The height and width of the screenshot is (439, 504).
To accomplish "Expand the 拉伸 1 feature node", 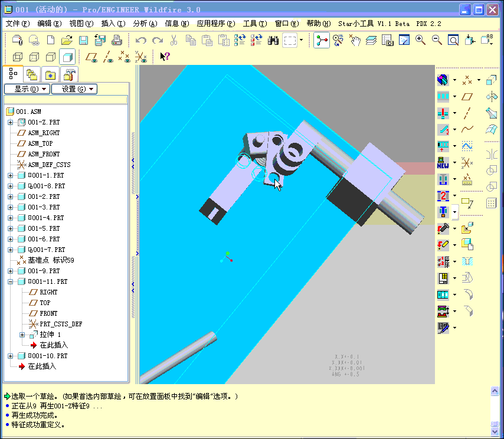I will pyautogui.click(x=22, y=335).
